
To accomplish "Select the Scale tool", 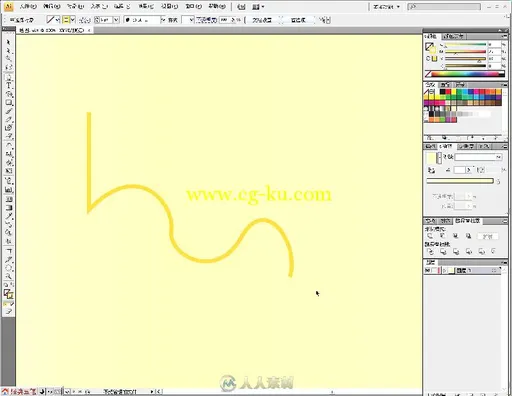I will tap(8, 154).
